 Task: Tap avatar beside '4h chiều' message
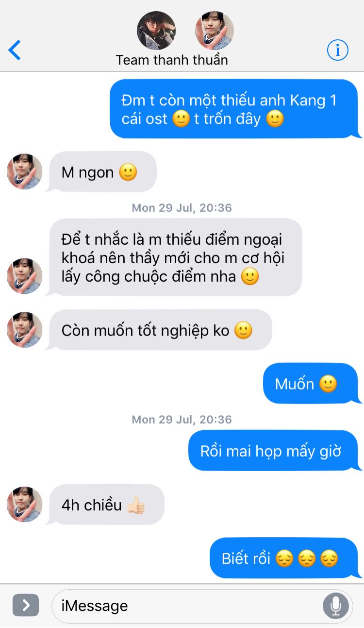point(24,505)
